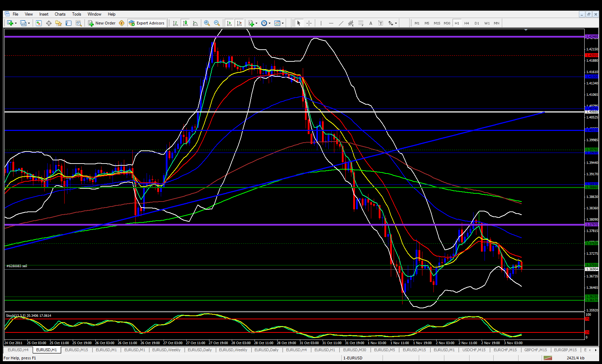Select the Draw Vertical Line tool
The image size is (602, 364).
321,23
